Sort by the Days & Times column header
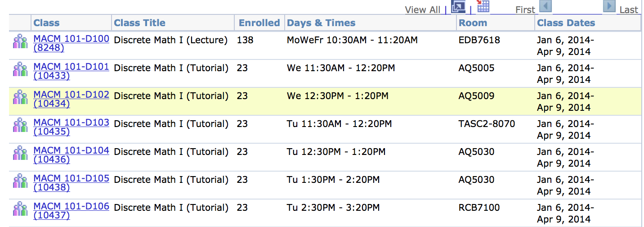 click(x=321, y=23)
